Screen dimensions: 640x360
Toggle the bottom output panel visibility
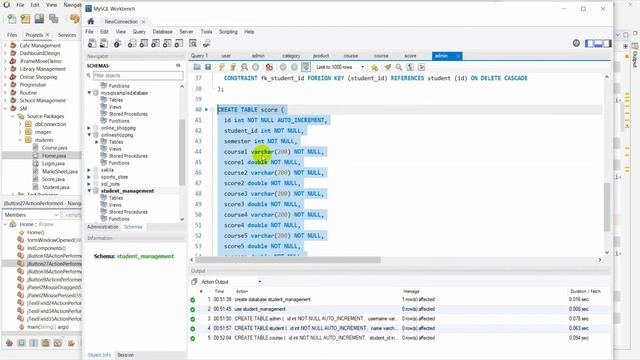[598, 43]
